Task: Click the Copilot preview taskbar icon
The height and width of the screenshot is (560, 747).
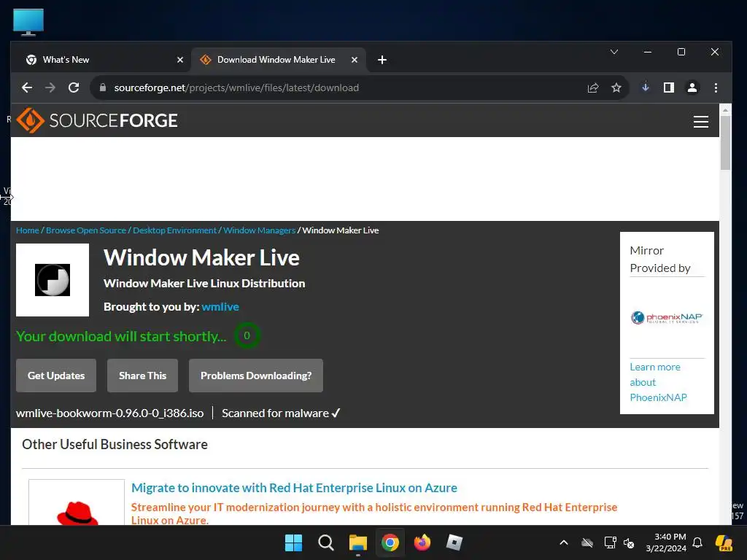Action: (724, 542)
